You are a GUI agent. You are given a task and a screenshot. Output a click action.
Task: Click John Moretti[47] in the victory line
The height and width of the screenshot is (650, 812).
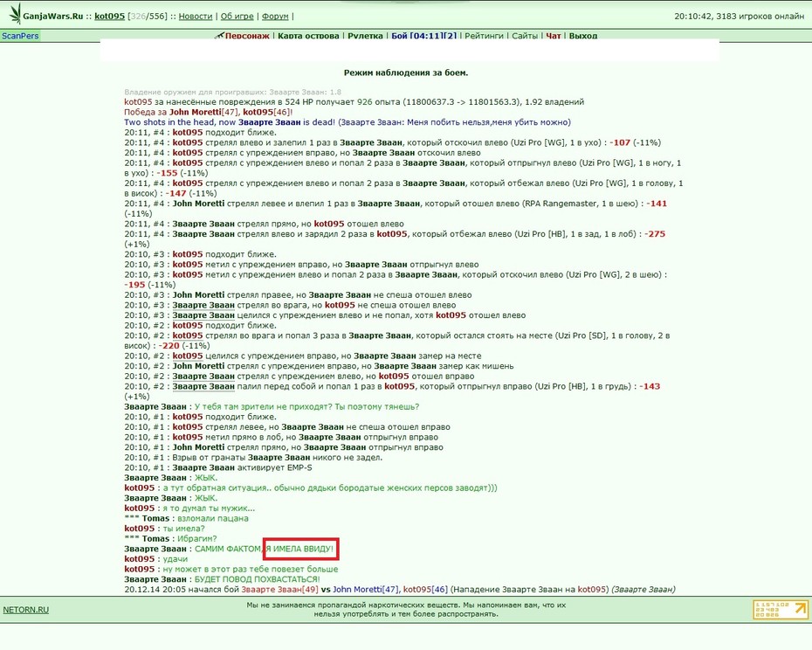204,112
